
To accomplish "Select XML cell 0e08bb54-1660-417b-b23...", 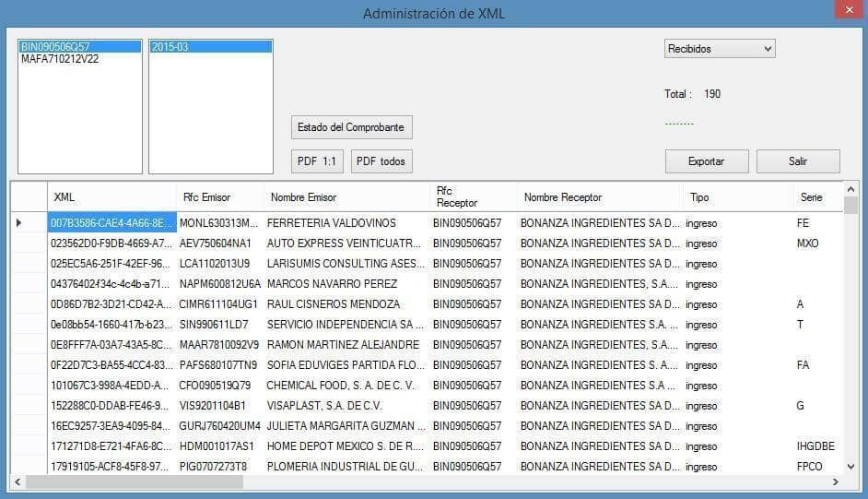I will click(x=111, y=325).
